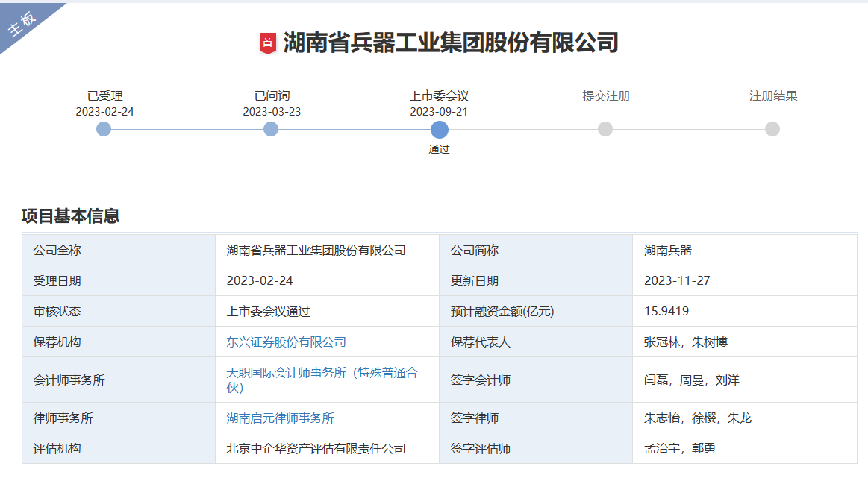868x478 pixels.
Task: Click the 注册结果 timeline node circle
Action: pos(772,129)
